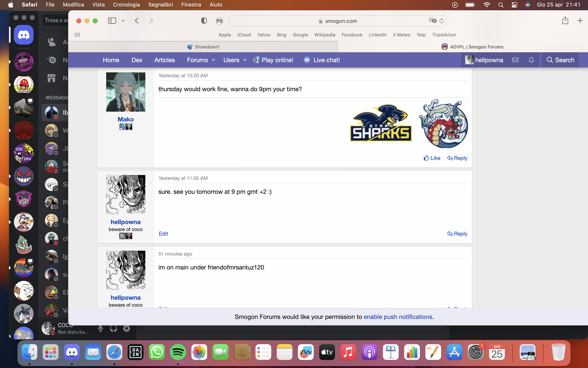Deafen Discord headphones

(114, 329)
